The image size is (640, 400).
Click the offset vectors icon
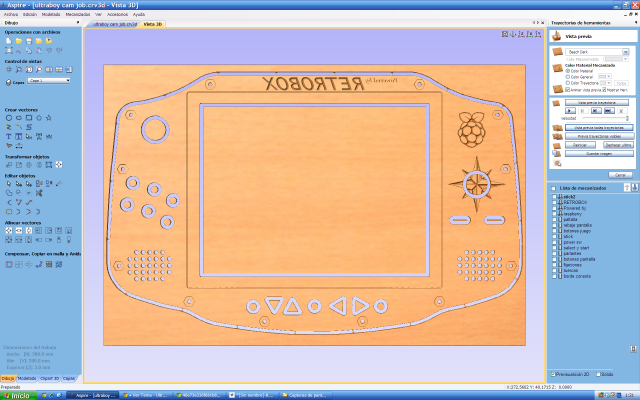tap(9, 264)
